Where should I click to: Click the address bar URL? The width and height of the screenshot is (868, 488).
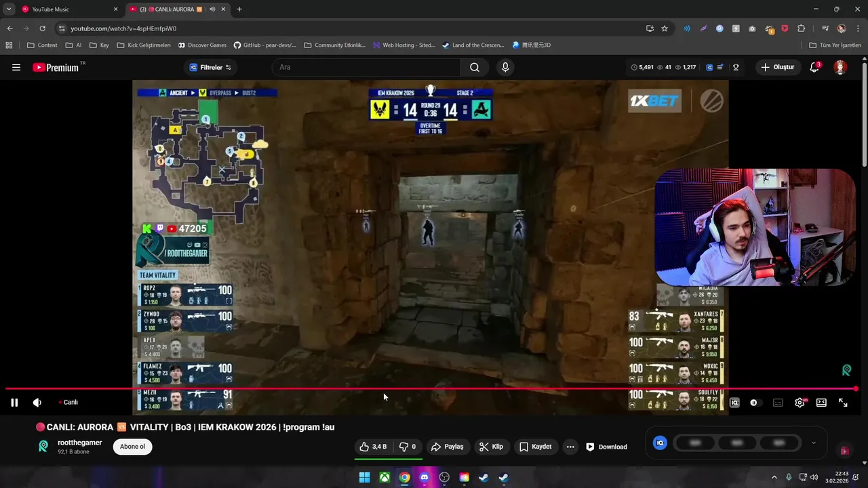click(x=123, y=28)
